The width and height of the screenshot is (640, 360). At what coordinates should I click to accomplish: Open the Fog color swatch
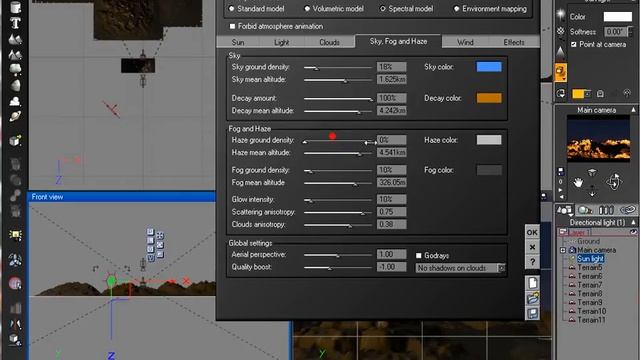click(x=489, y=170)
